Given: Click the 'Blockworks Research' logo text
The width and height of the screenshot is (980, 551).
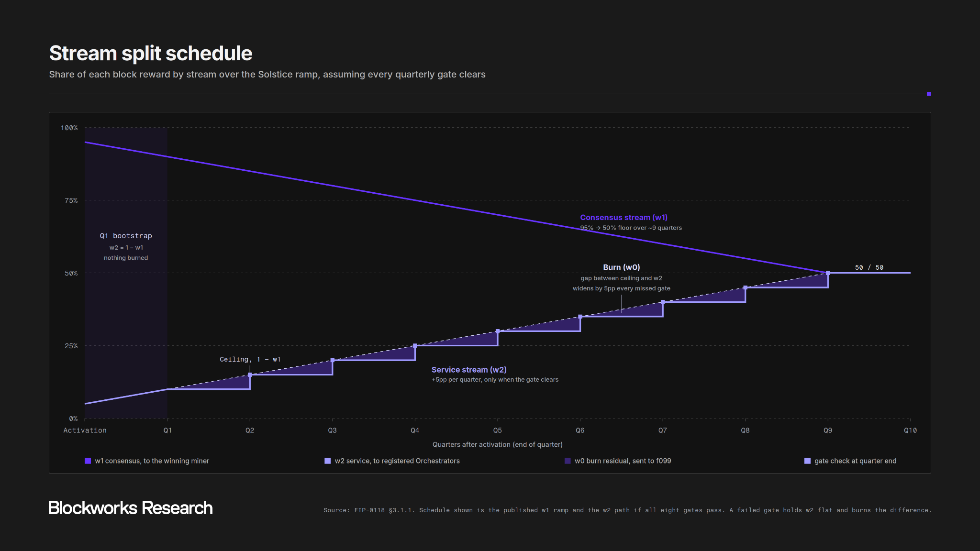Looking at the screenshot, I should point(131,508).
